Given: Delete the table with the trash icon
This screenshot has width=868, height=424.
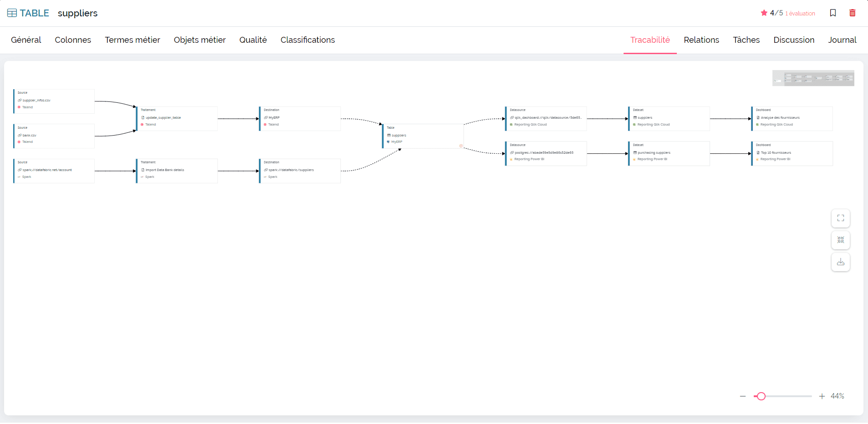Looking at the screenshot, I should [853, 13].
